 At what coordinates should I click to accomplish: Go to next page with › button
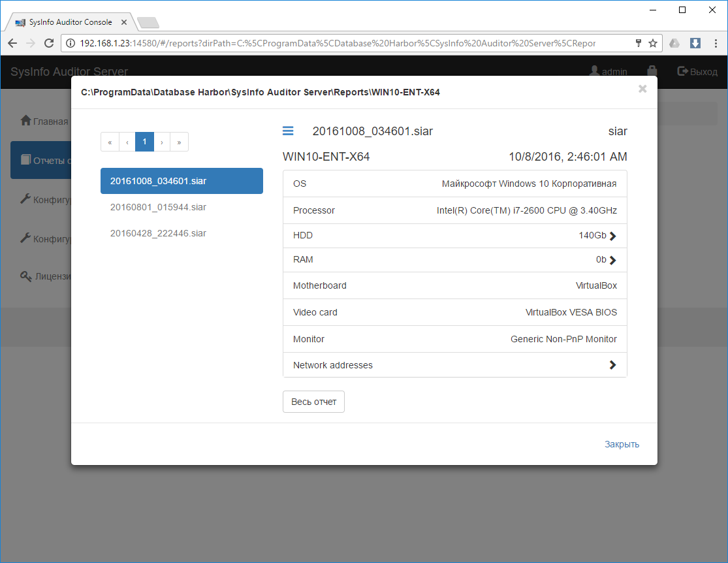coord(162,142)
